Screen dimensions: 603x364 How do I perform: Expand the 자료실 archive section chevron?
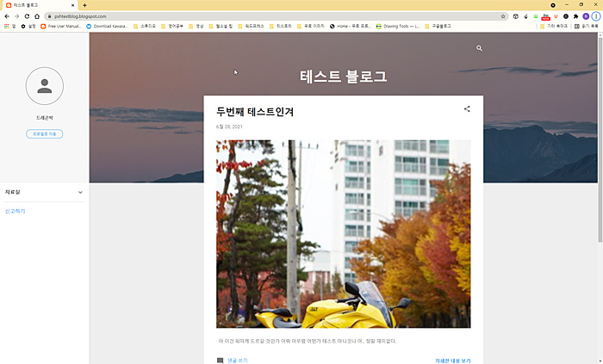point(80,193)
